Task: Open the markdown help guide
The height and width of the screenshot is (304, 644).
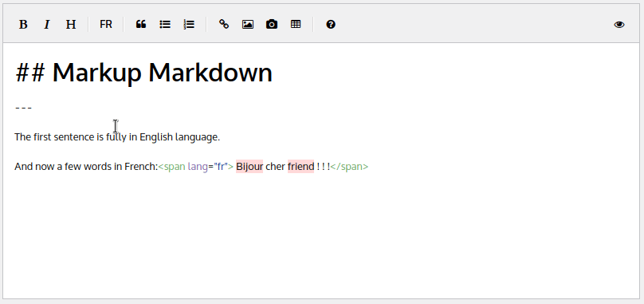Action: 331,25
